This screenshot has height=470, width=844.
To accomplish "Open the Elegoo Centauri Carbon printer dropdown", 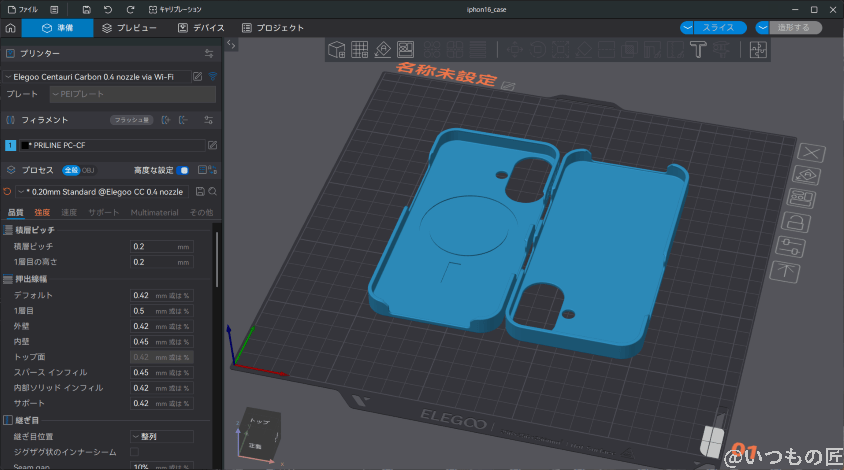I will coord(98,77).
